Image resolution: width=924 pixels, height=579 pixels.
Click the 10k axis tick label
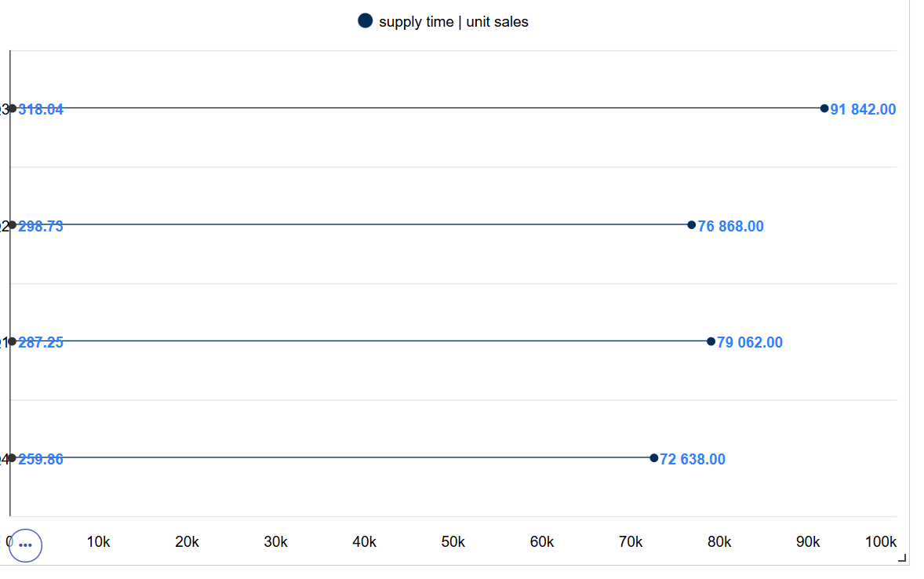(x=98, y=542)
